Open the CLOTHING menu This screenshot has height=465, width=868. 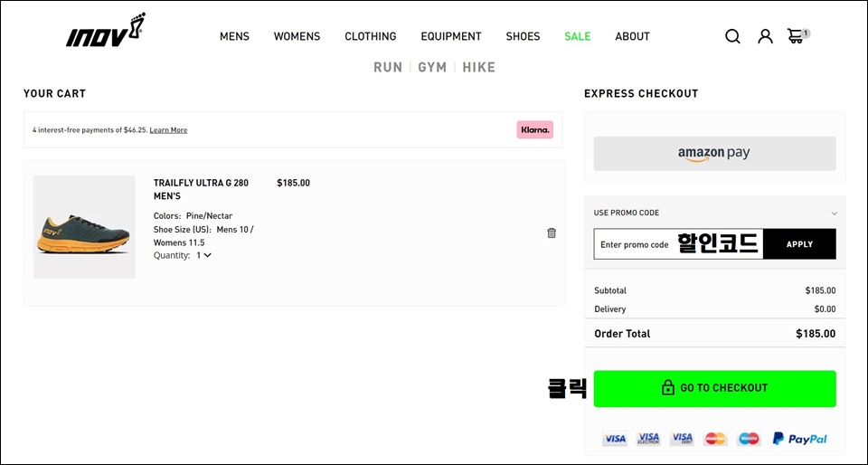pos(371,36)
